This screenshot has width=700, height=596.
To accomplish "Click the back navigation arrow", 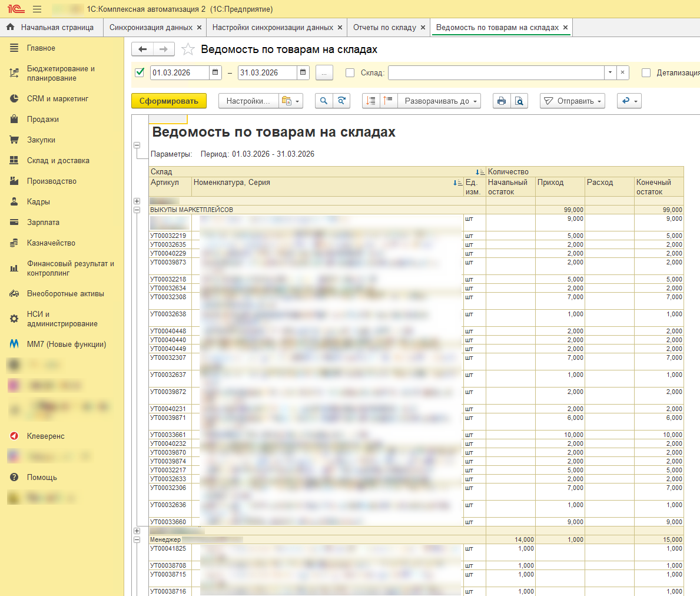I will tap(142, 49).
